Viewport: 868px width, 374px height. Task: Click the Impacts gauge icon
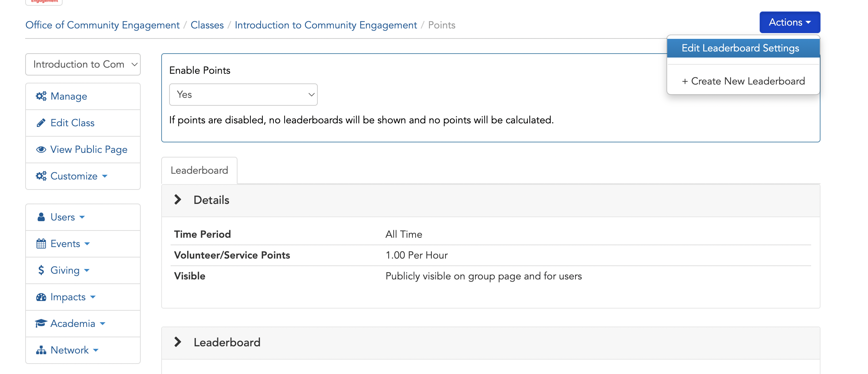(x=41, y=297)
